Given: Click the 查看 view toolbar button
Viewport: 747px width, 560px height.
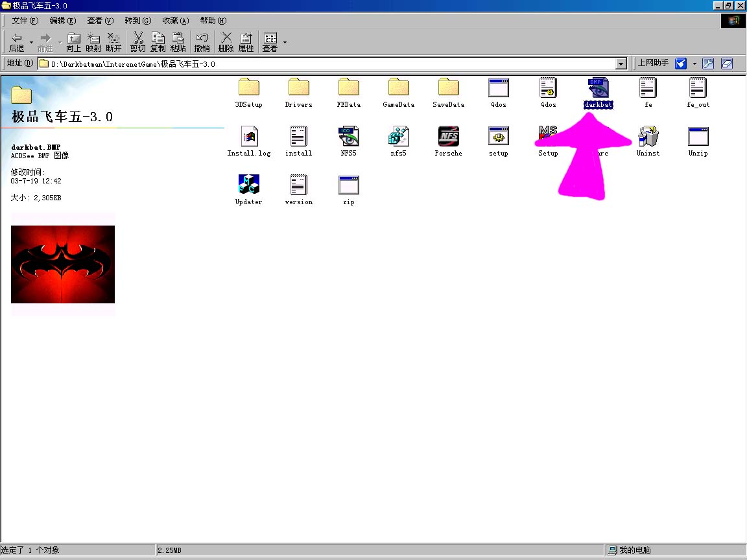Looking at the screenshot, I should [x=270, y=42].
